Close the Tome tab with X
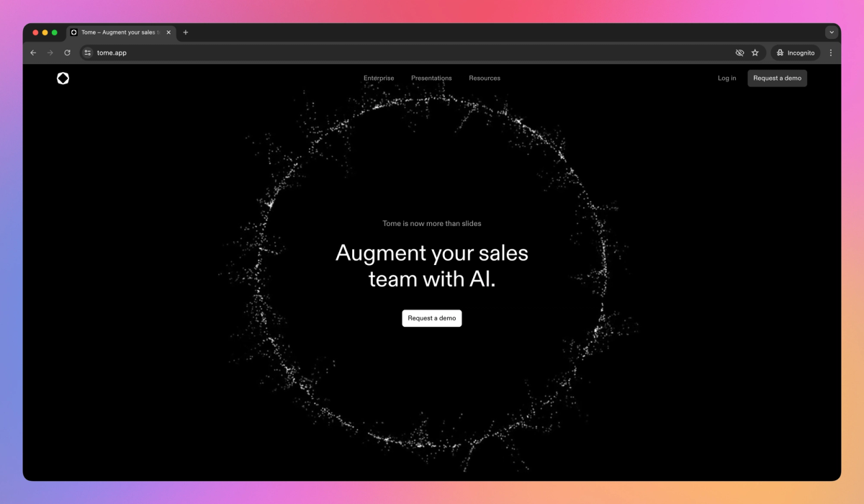 [x=168, y=32]
